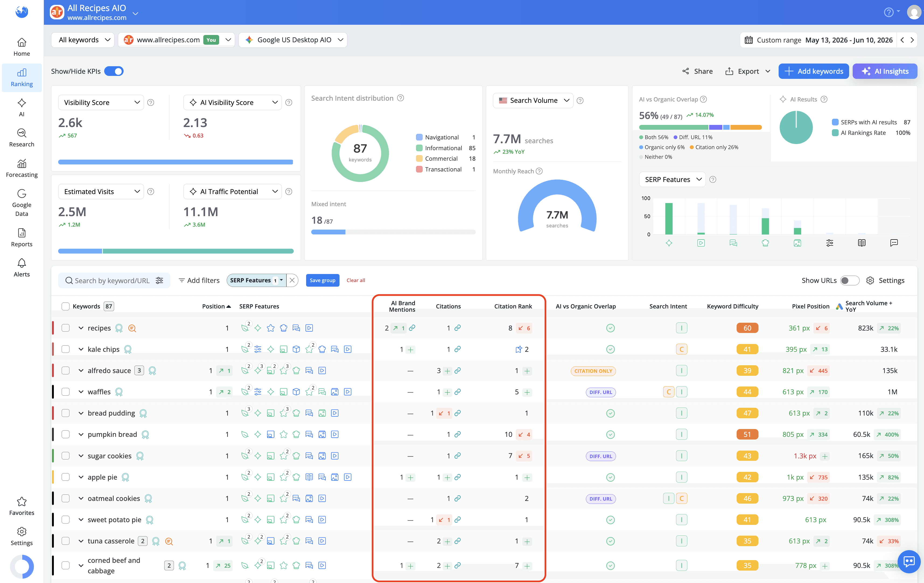This screenshot has width=924, height=583.
Task: Show info for Monthly Reach
Action: pos(539,171)
